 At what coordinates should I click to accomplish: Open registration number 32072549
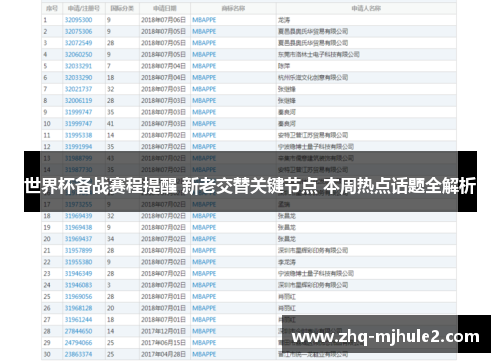[x=78, y=43]
